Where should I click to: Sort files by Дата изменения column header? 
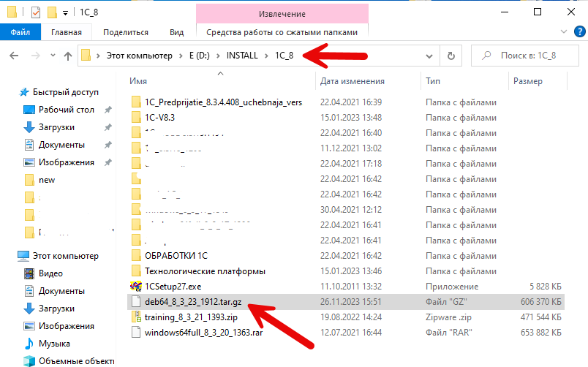click(x=353, y=81)
